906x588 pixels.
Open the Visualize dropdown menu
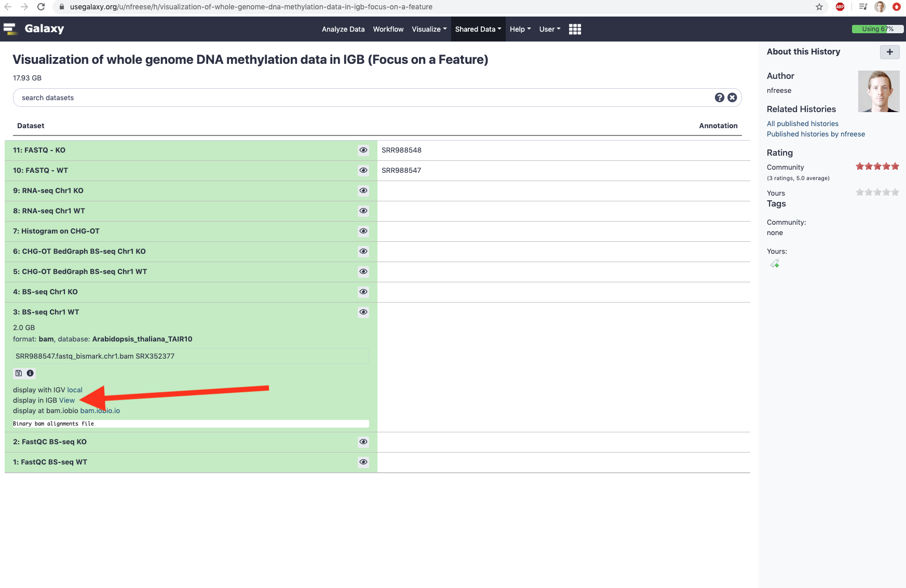click(429, 29)
